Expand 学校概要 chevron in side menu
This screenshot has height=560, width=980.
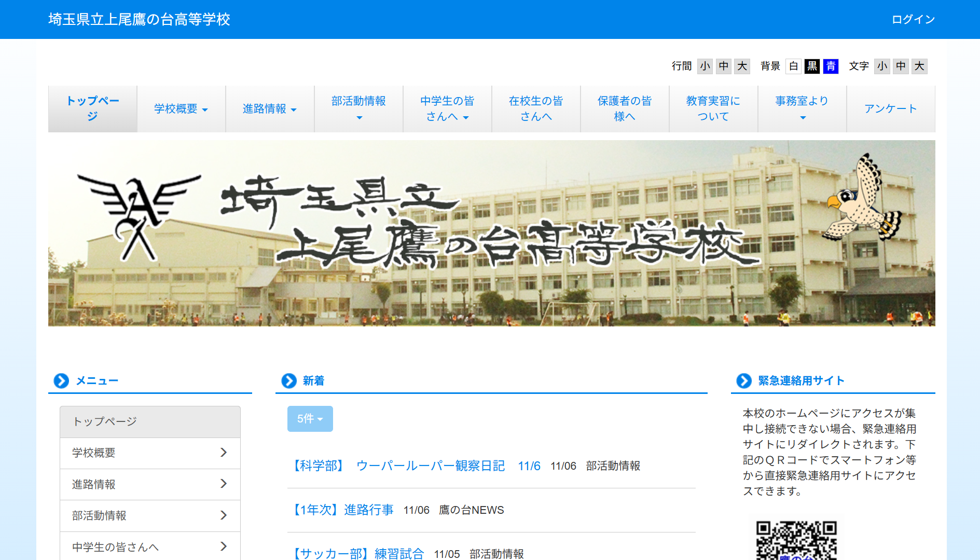click(224, 453)
